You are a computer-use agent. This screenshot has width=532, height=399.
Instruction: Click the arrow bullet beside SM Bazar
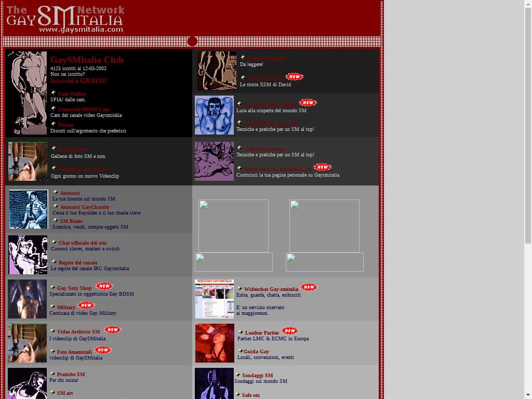(56, 220)
